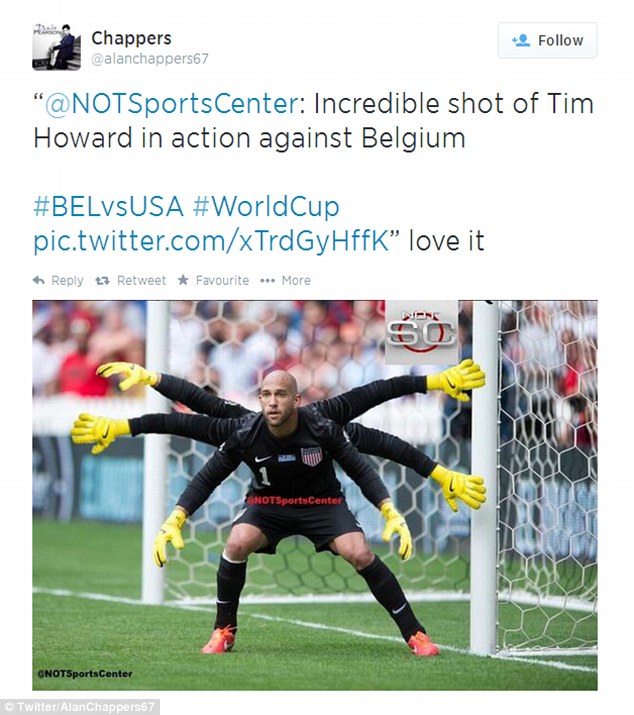The width and height of the screenshot is (634, 715).
Task: Open the @NOTSportsCenter mention
Action: click(x=171, y=104)
